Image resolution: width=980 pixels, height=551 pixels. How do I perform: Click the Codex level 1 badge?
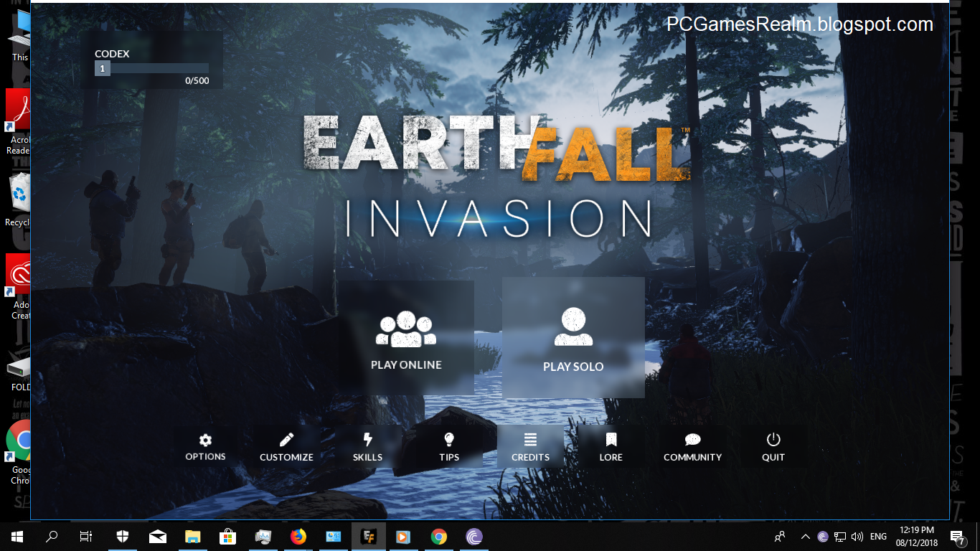(103, 68)
